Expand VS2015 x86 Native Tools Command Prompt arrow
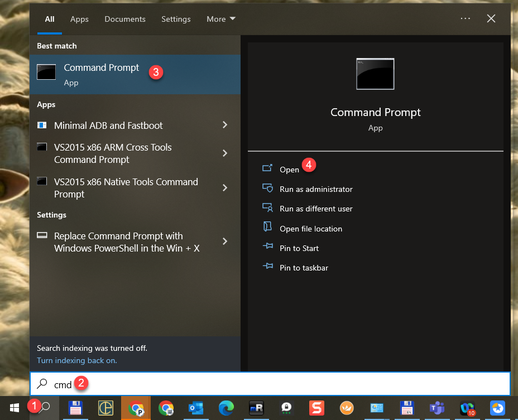The image size is (518, 420). pos(225,188)
